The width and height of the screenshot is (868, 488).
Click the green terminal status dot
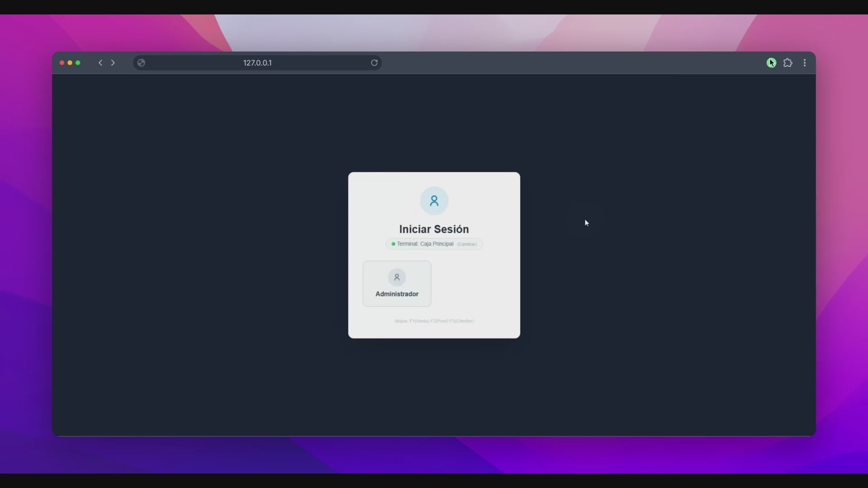coord(393,244)
